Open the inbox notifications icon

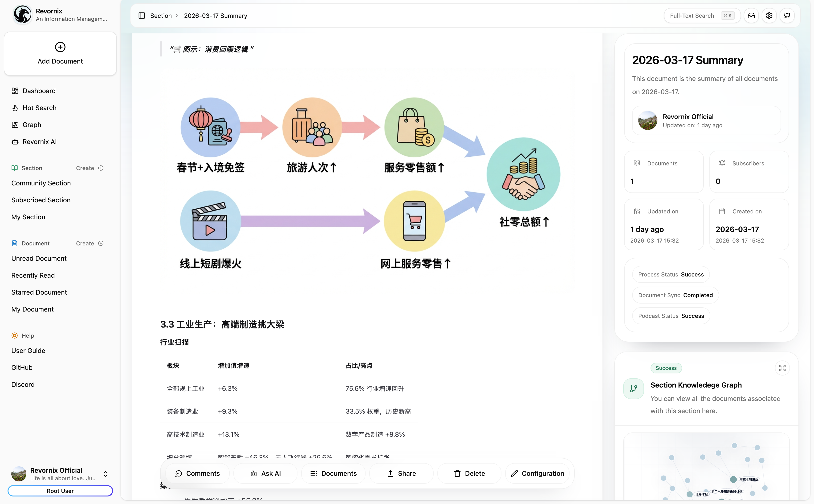click(751, 16)
